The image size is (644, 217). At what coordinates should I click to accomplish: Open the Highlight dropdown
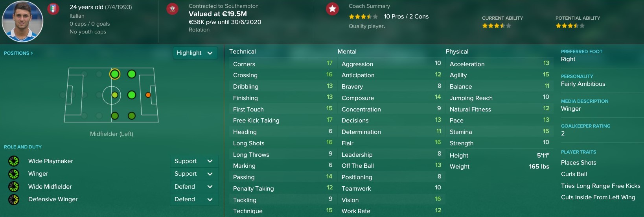point(195,53)
